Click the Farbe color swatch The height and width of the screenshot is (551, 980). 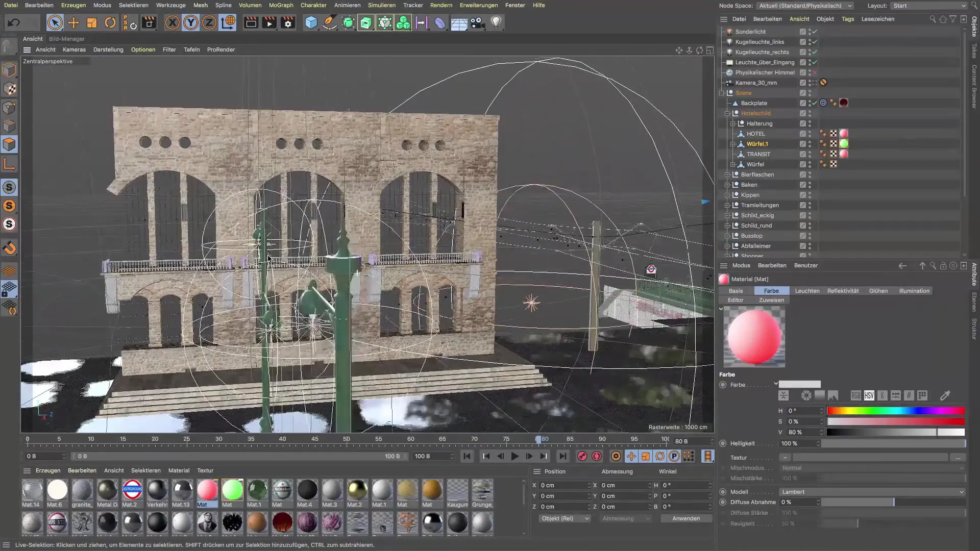[800, 385]
